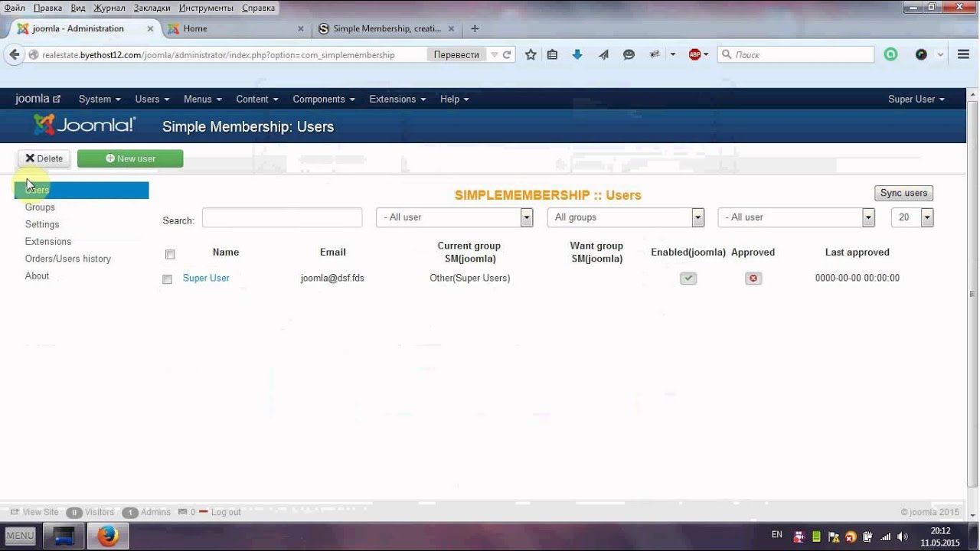Open the first '- All user' dropdown
Image resolution: width=980 pixels, height=551 pixels.
(455, 217)
